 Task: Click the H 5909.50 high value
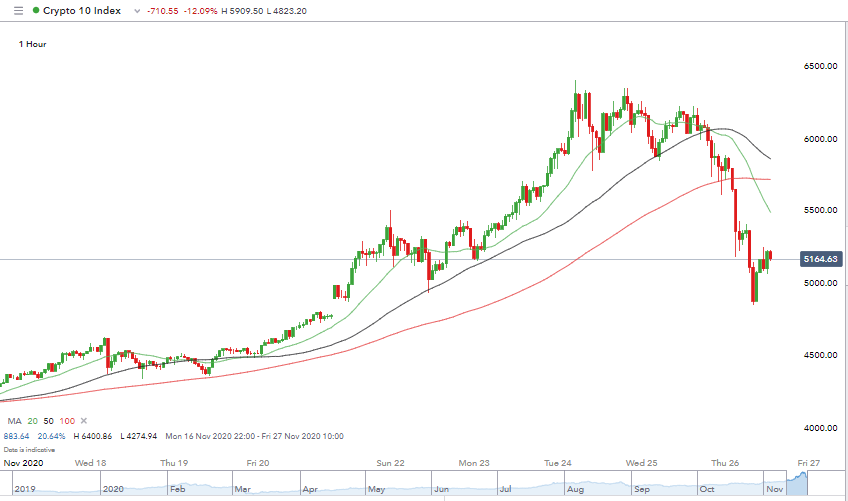click(242, 11)
